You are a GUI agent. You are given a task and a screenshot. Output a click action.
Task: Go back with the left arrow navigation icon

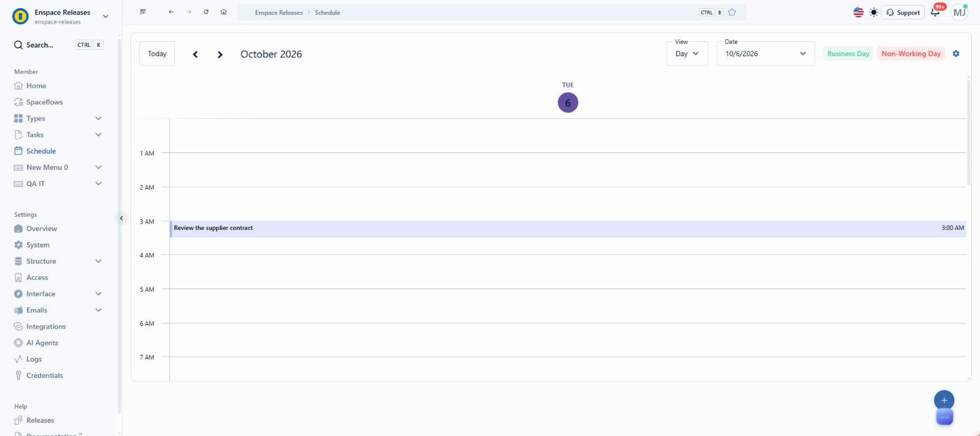pos(171,12)
